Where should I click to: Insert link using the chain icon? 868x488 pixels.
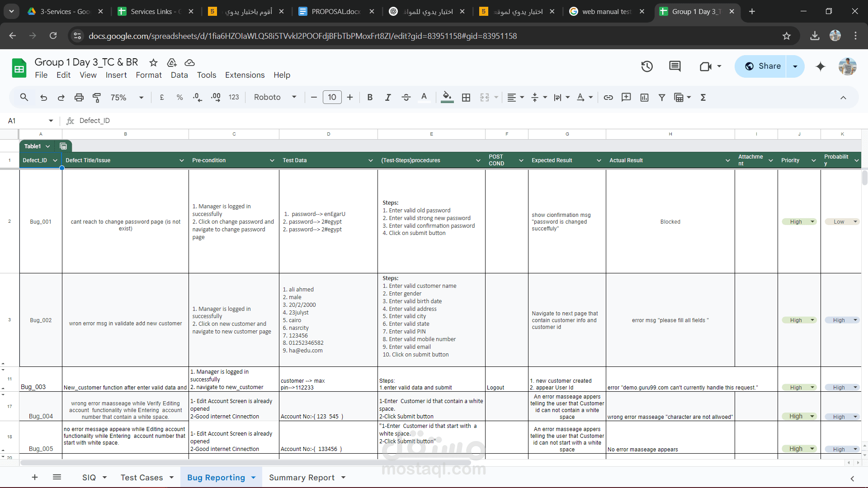(609, 97)
